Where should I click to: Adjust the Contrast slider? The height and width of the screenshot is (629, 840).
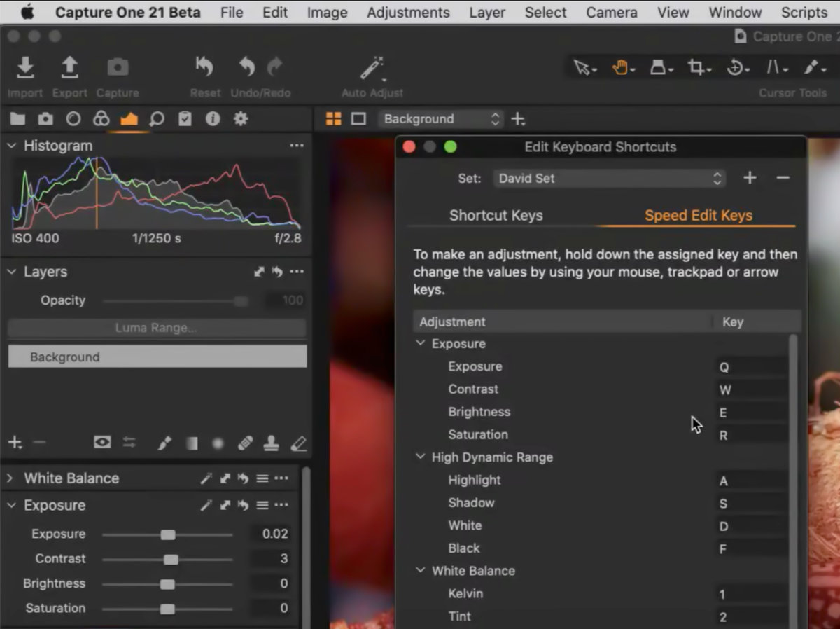click(x=171, y=559)
